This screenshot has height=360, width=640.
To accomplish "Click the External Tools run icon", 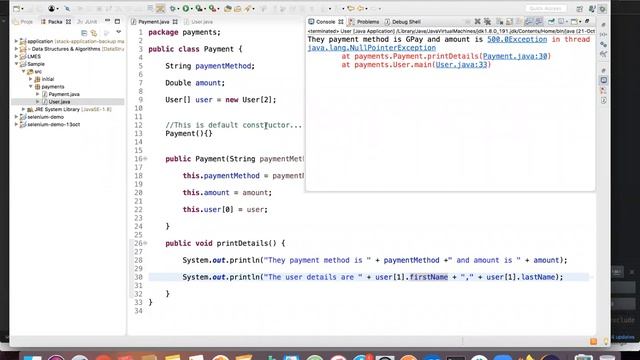I will click(212, 9).
